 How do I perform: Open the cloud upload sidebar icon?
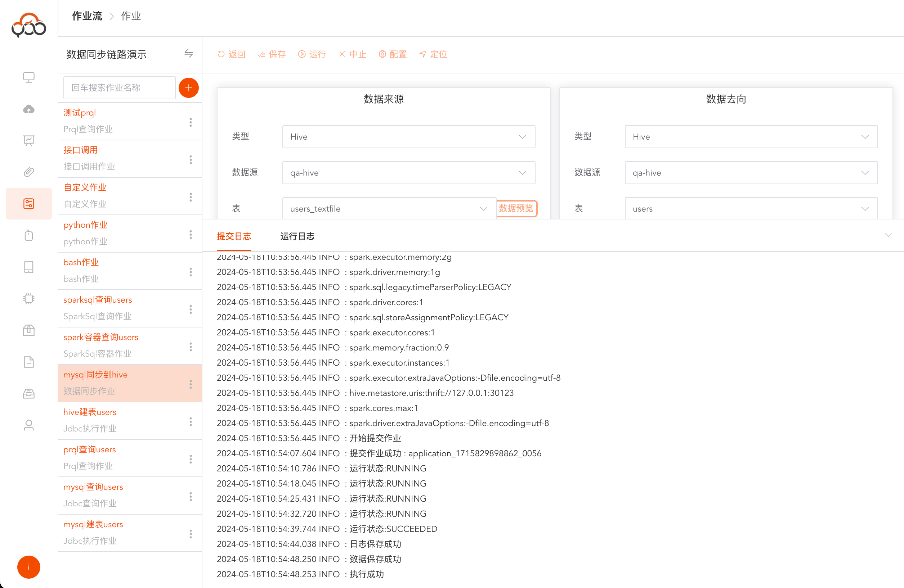coord(29,109)
